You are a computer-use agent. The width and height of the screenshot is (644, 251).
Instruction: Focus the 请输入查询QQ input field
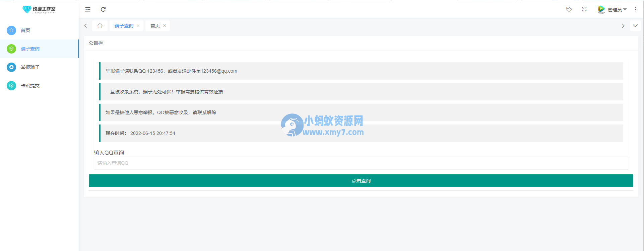(x=361, y=163)
